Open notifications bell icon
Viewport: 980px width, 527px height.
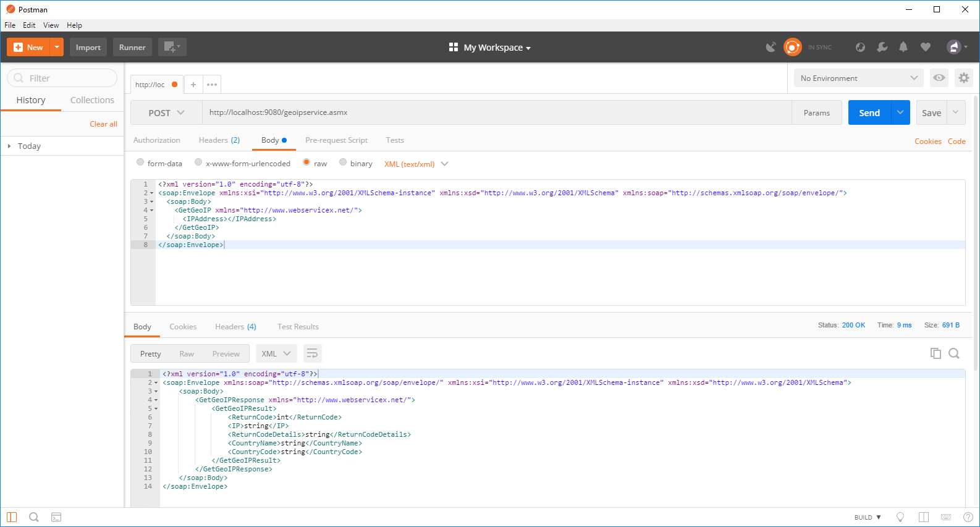(x=903, y=47)
